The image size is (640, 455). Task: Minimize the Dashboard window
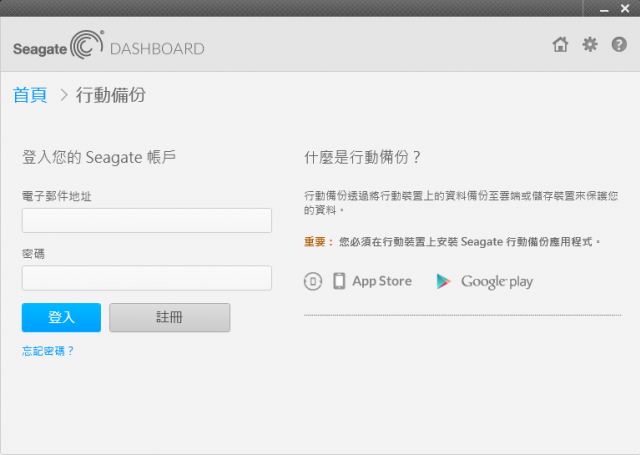[604, 9]
